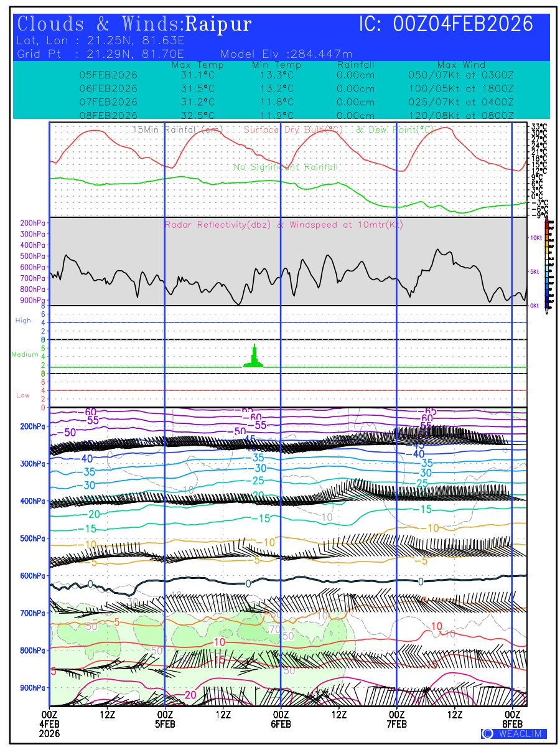Click the Clouds & Winds:Raipur title
The height and width of the screenshot is (747, 560).
pos(134,24)
